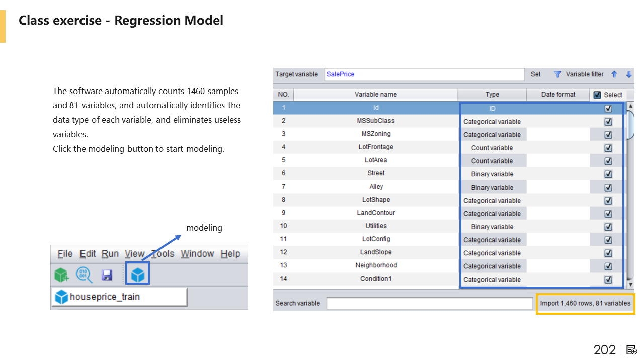Click the Set button for target variable
The height and width of the screenshot is (362, 644).
click(536, 74)
